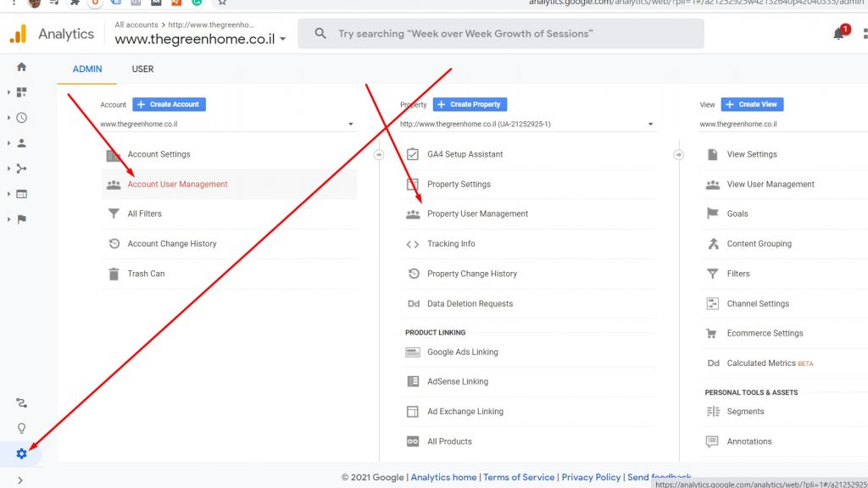Open the Home icon in left sidebar
The height and width of the screenshot is (488, 868).
pyautogui.click(x=21, y=67)
